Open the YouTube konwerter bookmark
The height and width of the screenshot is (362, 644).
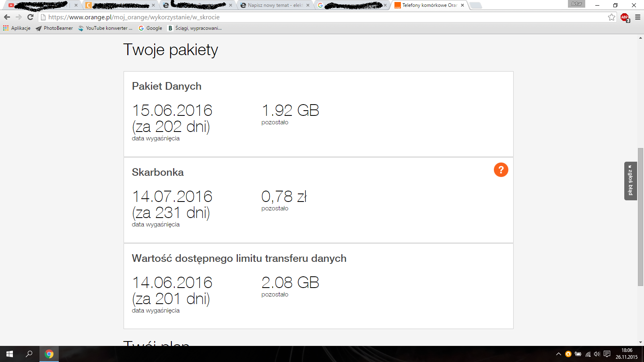point(105,28)
